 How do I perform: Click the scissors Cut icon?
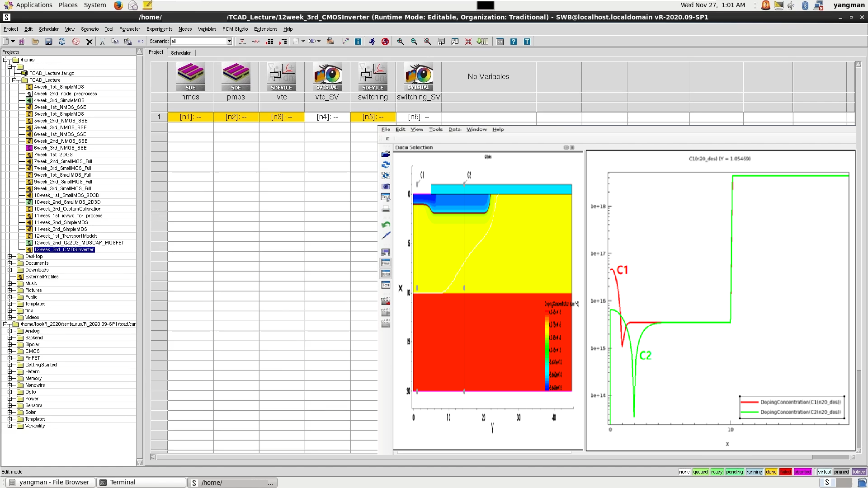(102, 42)
